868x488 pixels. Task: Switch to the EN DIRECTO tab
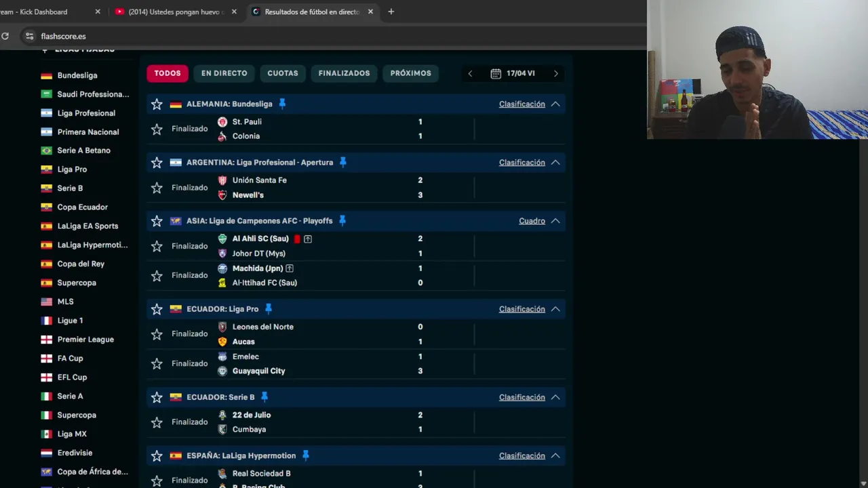coord(224,73)
